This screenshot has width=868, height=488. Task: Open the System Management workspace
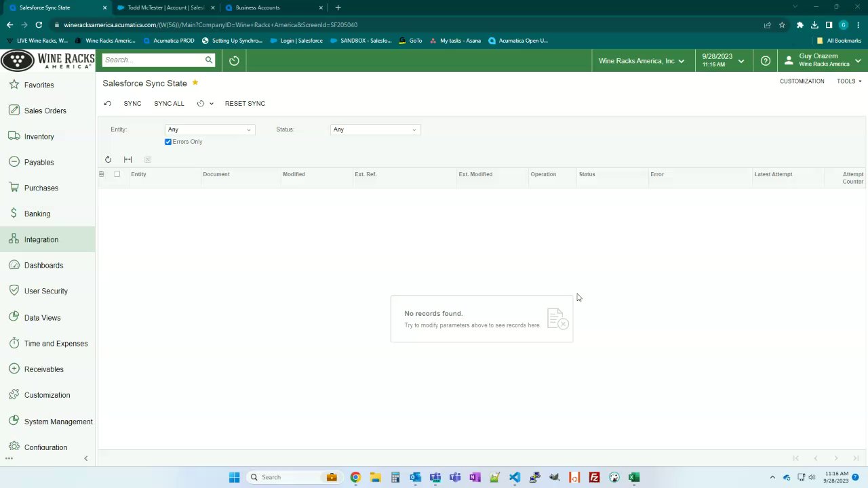[x=47, y=422]
